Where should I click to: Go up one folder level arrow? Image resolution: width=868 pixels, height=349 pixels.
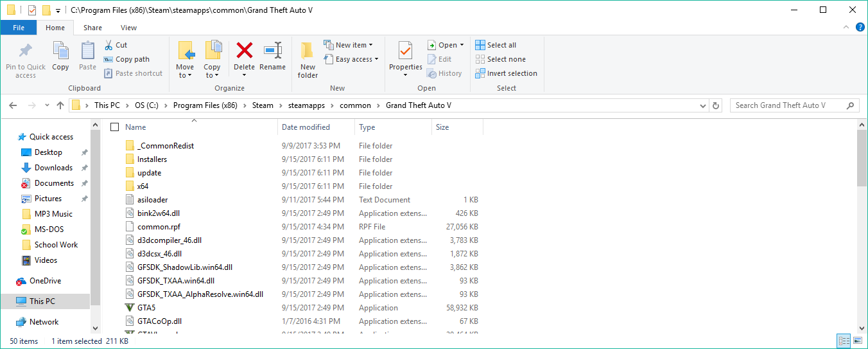(x=60, y=105)
